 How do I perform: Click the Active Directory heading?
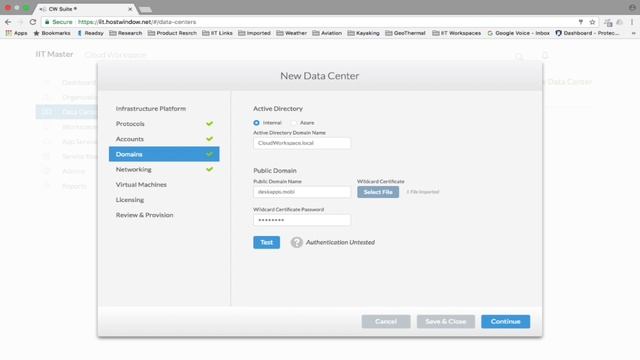coord(278,109)
